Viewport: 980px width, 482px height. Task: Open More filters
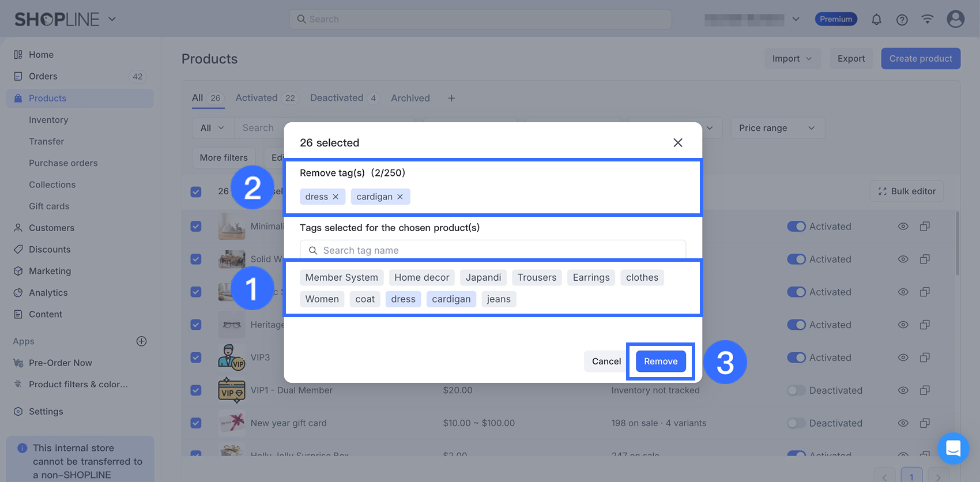[x=224, y=157]
